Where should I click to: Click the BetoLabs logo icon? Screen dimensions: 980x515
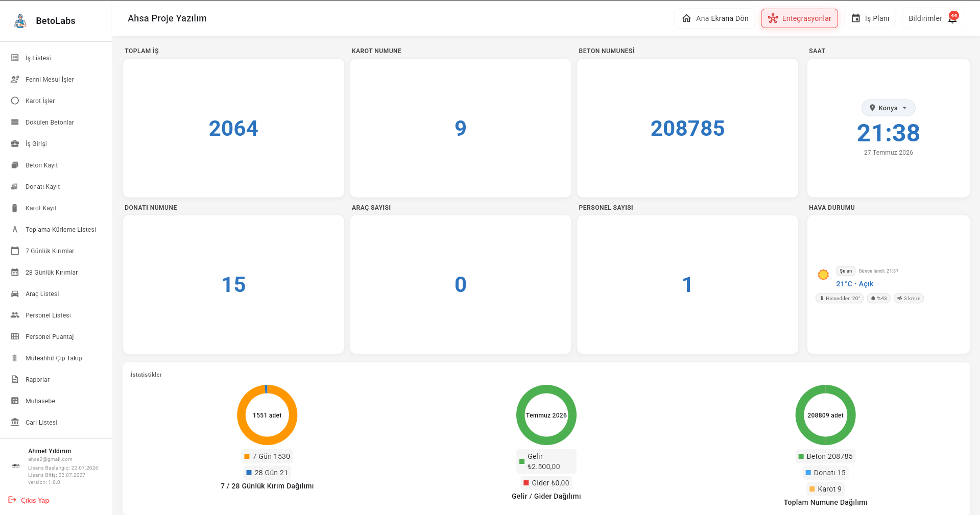click(x=20, y=21)
